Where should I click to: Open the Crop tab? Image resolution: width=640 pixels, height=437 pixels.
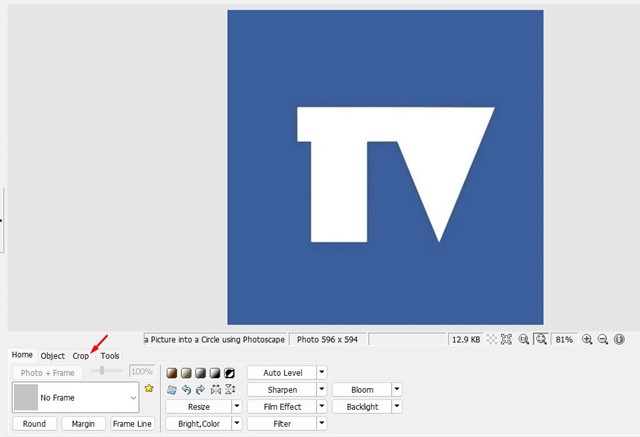click(80, 356)
